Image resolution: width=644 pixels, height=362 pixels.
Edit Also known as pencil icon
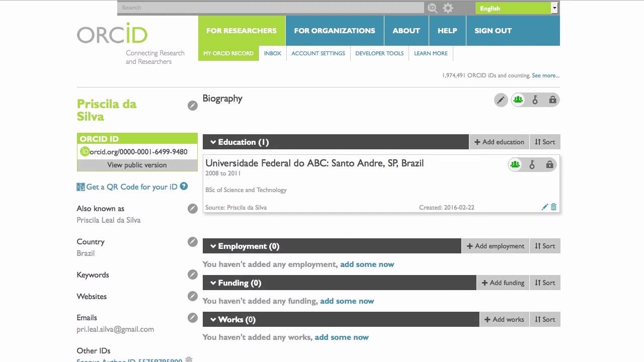pyautogui.click(x=193, y=209)
